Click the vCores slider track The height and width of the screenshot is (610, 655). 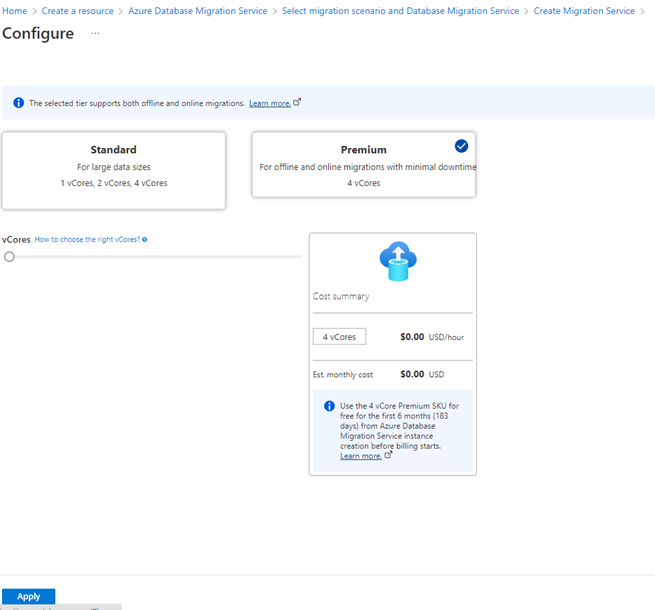tap(158, 257)
